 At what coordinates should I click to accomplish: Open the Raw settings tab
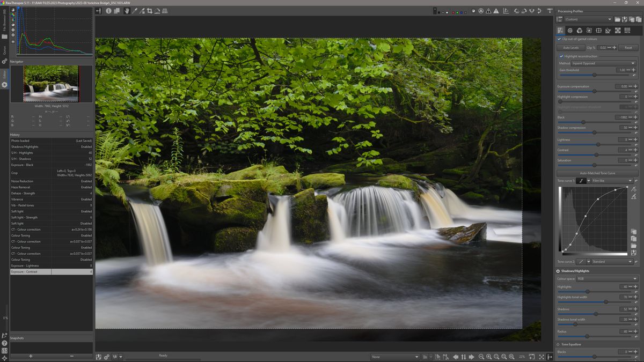pos(617,31)
